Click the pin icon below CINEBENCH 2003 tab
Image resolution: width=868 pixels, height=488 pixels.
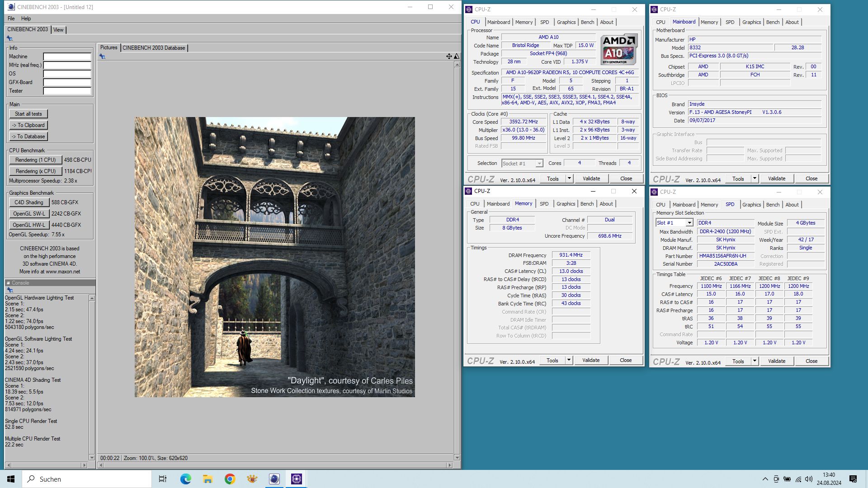[x=9, y=38]
